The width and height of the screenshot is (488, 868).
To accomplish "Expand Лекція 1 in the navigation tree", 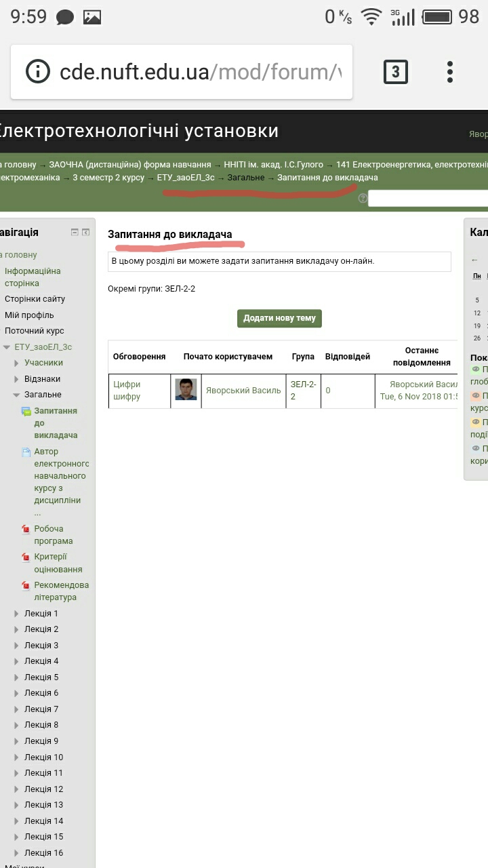I will (x=17, y=614).
